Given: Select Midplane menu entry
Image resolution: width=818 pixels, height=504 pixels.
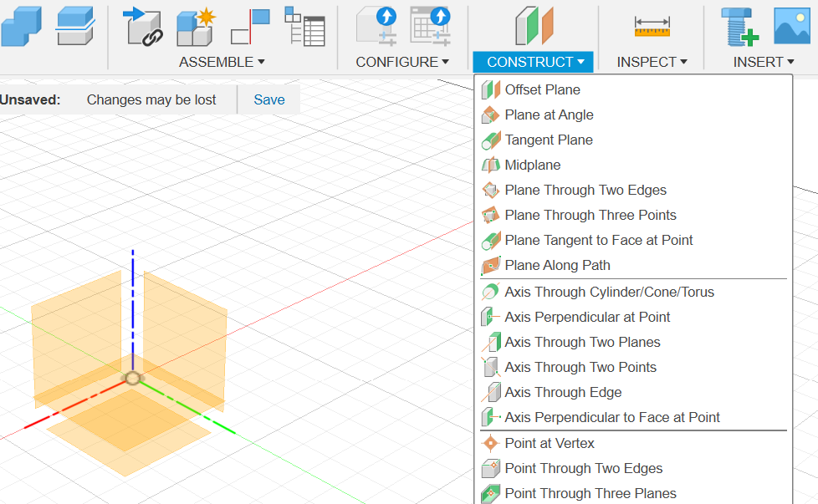Looking at the screenshot, I should point(532,165).
